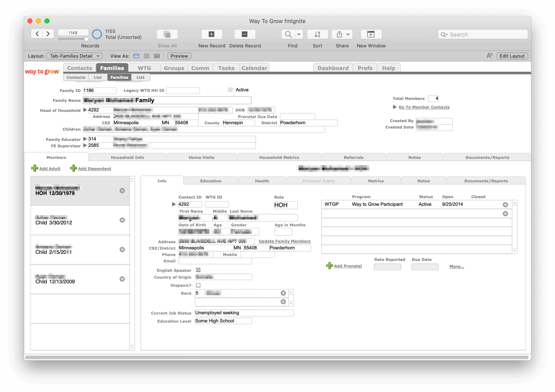
Task: Check the Hispanic checkbox
Action: [198, 285]
